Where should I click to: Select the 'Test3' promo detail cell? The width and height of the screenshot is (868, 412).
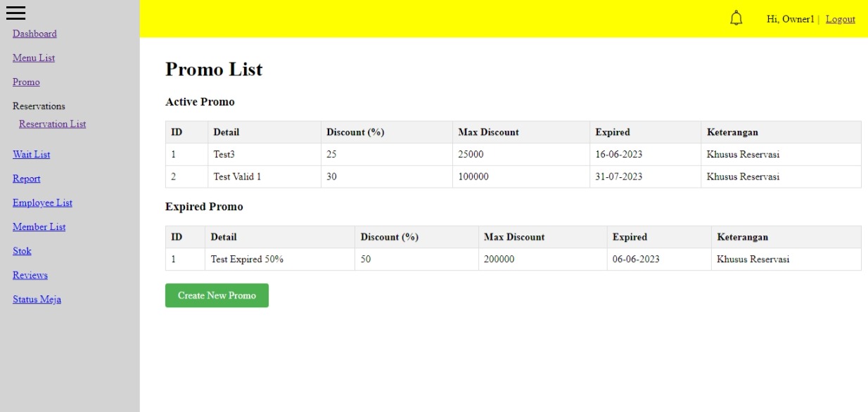(x=264, y=155)
